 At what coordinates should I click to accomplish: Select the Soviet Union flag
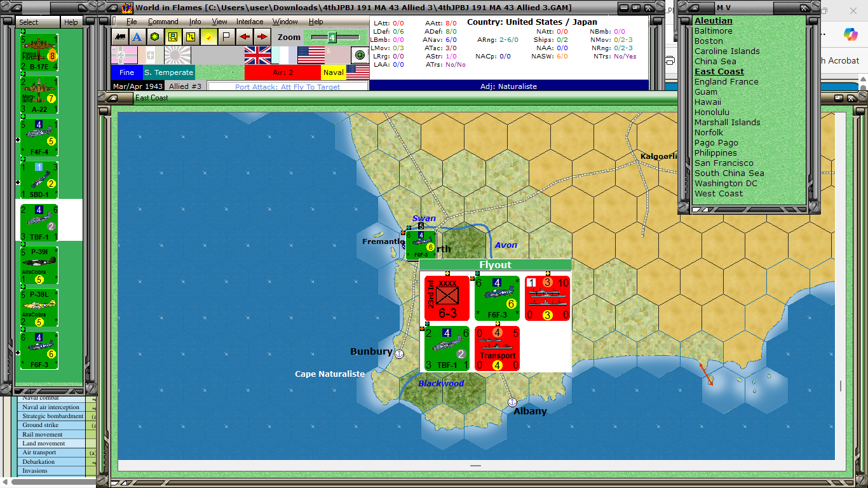pos(337,55)
